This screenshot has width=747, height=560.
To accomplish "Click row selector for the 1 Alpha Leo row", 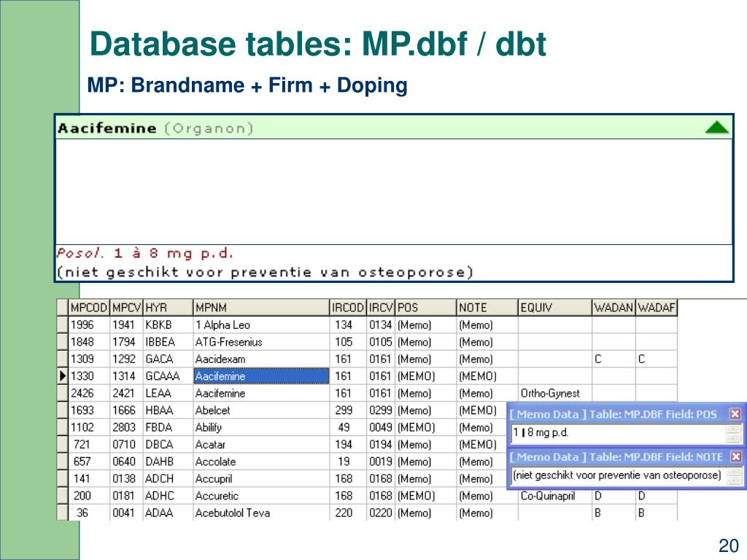I will click(63, 324).
